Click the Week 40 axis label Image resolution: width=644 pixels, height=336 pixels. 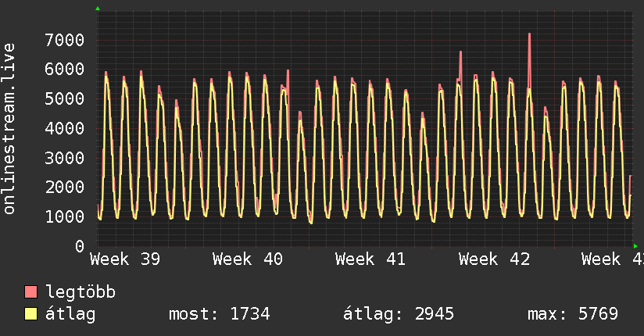tap(248, 259)
